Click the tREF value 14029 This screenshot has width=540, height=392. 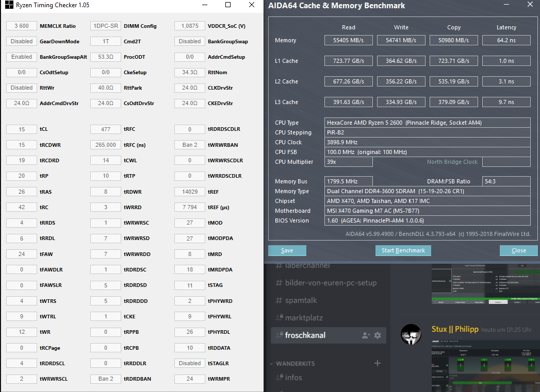[x=190, y=192]
